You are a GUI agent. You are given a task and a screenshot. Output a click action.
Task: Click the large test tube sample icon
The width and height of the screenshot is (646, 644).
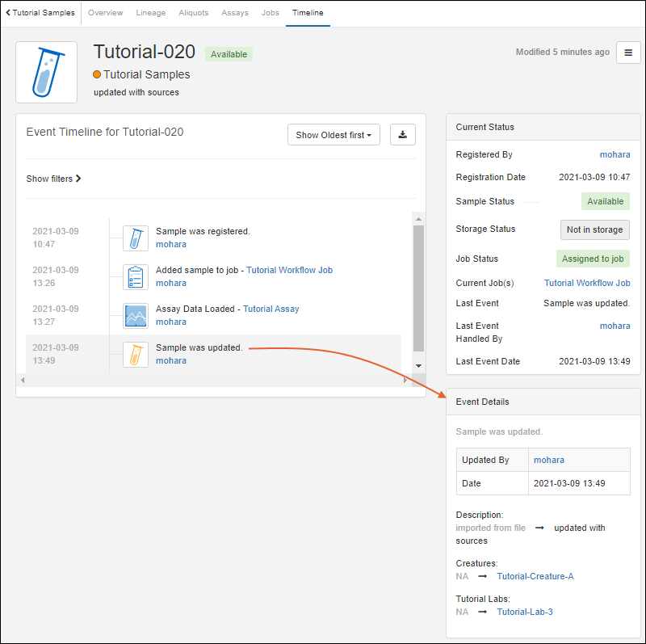pyautogui.click(x=47, y=73)
